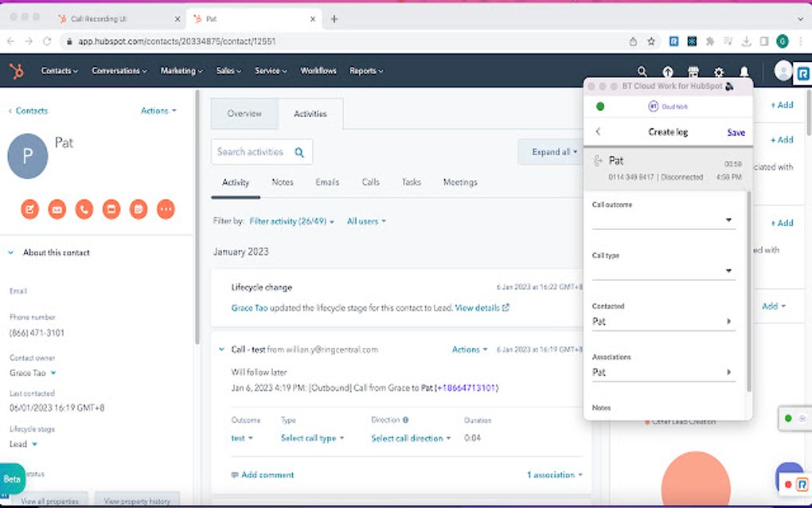
Task: Collapse the Call - test activity chevron
Action: click(x=221, y=350)
